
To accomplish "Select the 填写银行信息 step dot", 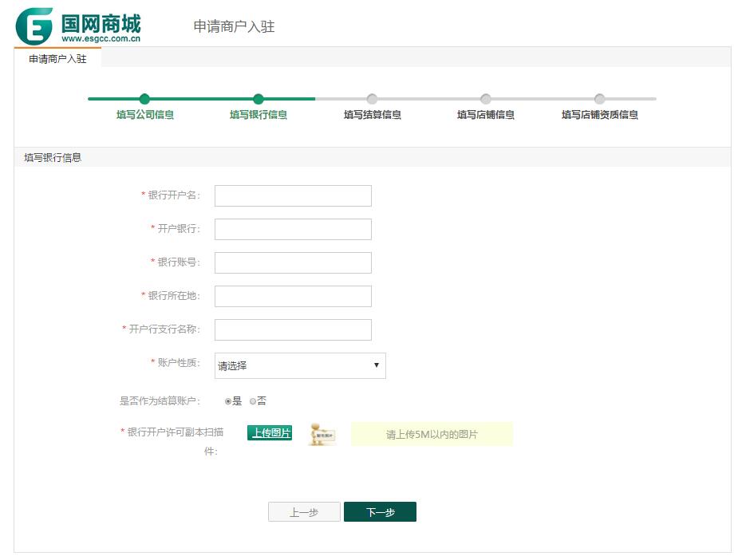I will pyautogui.click(x=259, y=99).
